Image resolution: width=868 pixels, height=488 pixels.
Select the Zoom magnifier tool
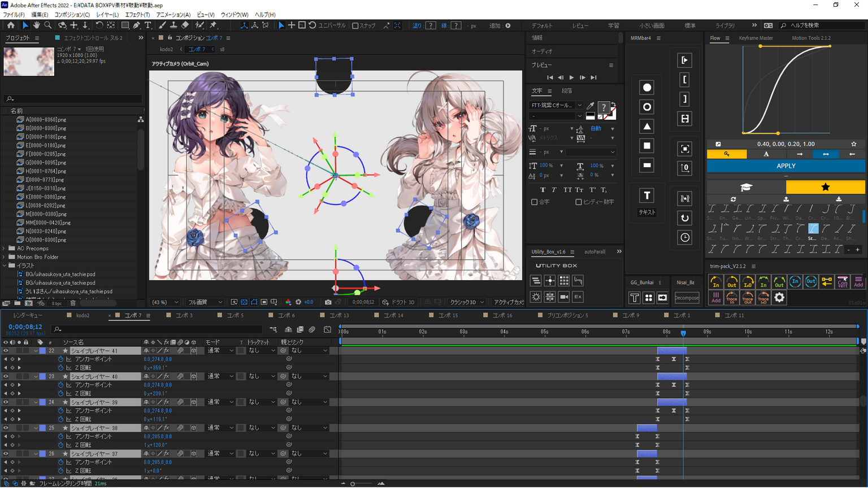pyautogui.click(x=48, y=25)
